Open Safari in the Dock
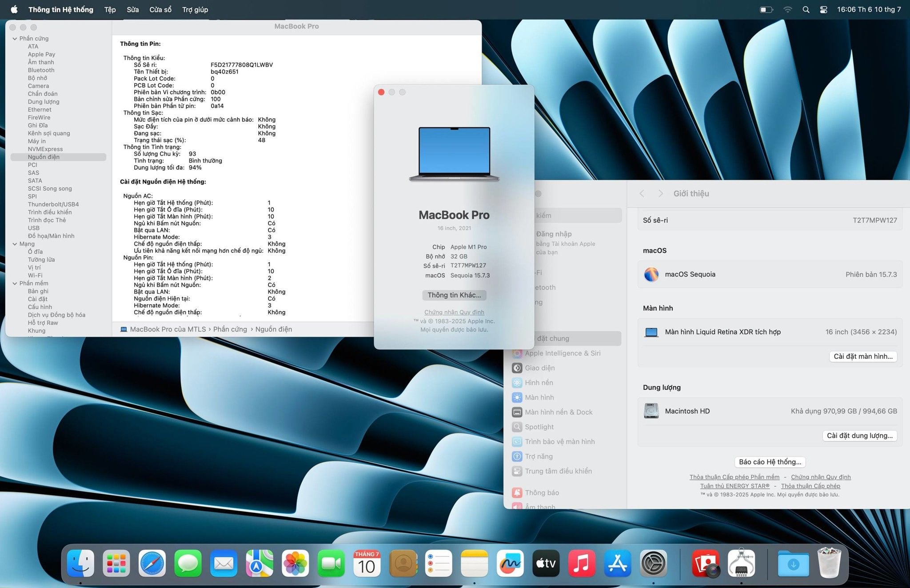Image resolution: width=910 pixels, height=588 pixels. (x=152, y=563)
